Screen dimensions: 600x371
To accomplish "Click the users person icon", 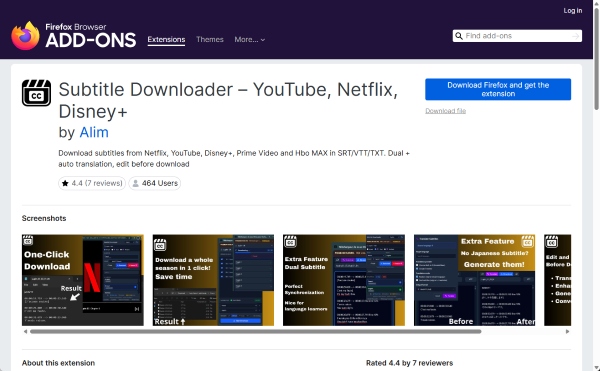I will 135,183.
